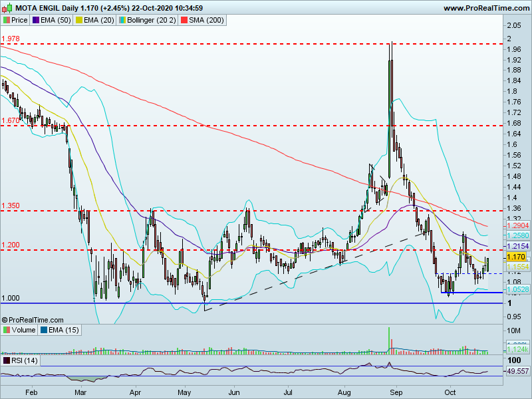Click the RSI axis label 100
The height and width of the screenshot is (399, 532).
pyautogui.click(x=514, y=360)
